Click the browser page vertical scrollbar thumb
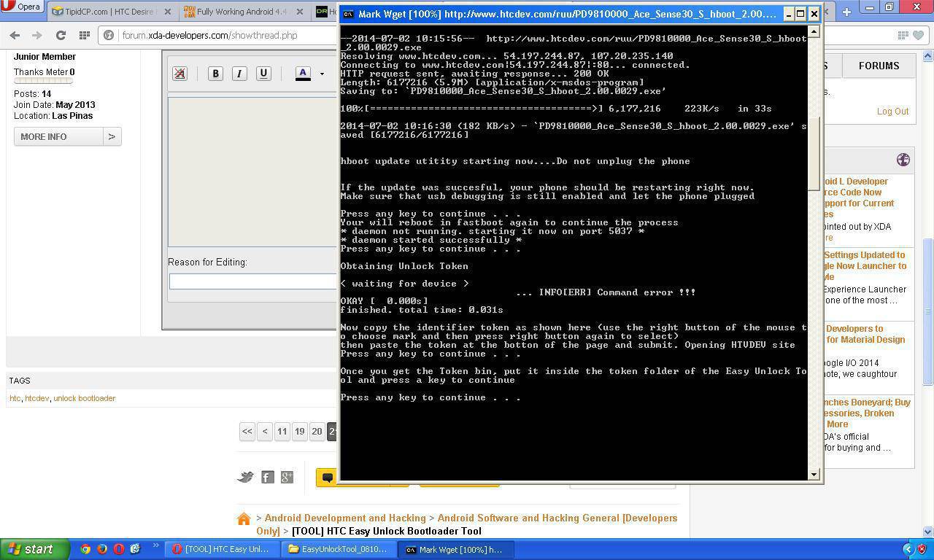The image size is (934, 560). tap(928, 311)
